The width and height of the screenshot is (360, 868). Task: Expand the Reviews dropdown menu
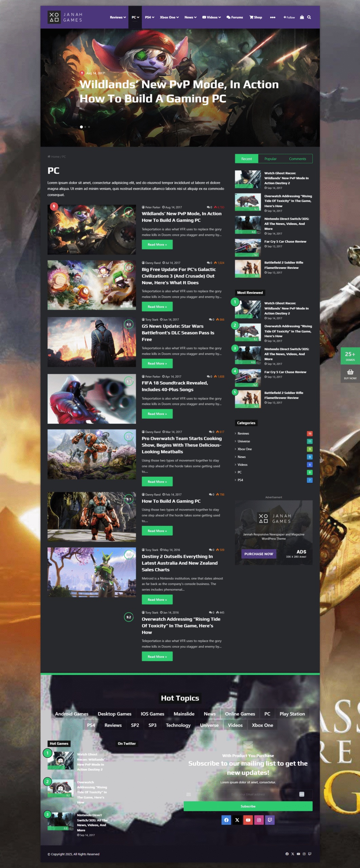click(x=118, y=17)
